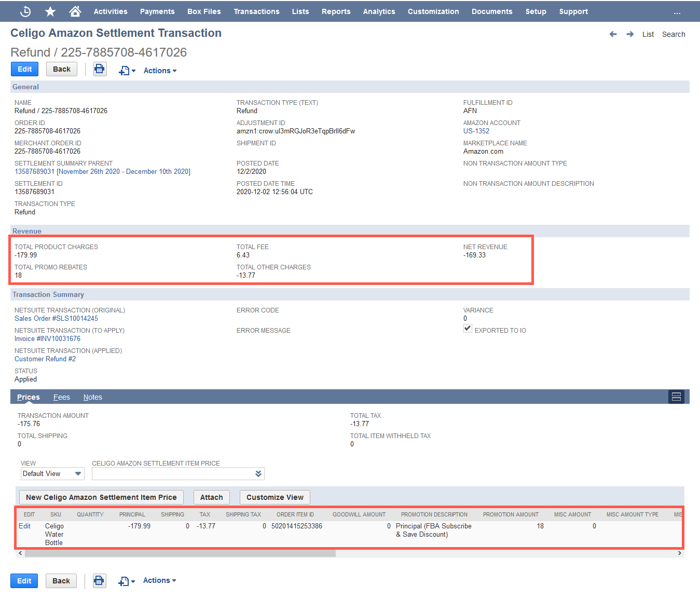Open the settlement summary parent 13587689031 link
This screenshot has width=700, height=599.
pos(102,171)
